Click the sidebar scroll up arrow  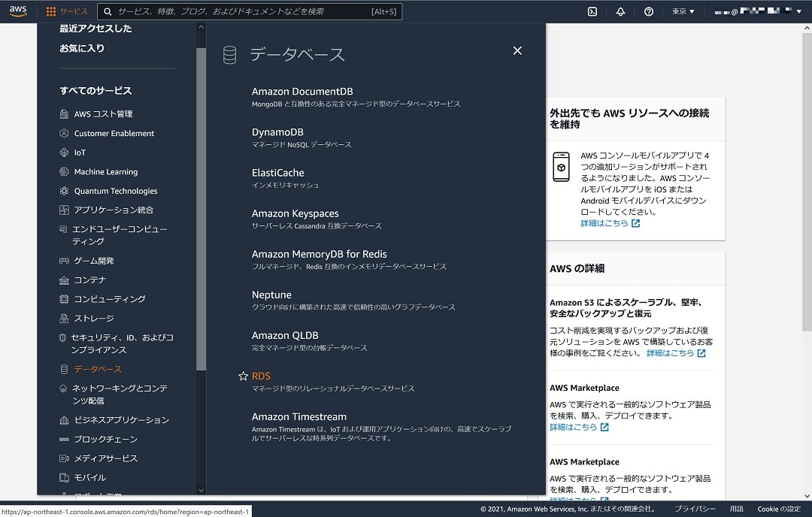click(x=201, y=28)
